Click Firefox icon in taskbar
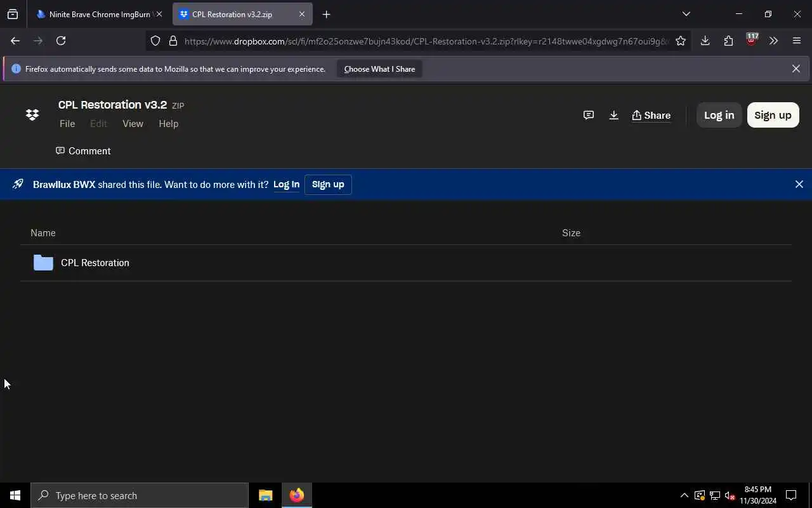812x508 pixels. (297, 495)
